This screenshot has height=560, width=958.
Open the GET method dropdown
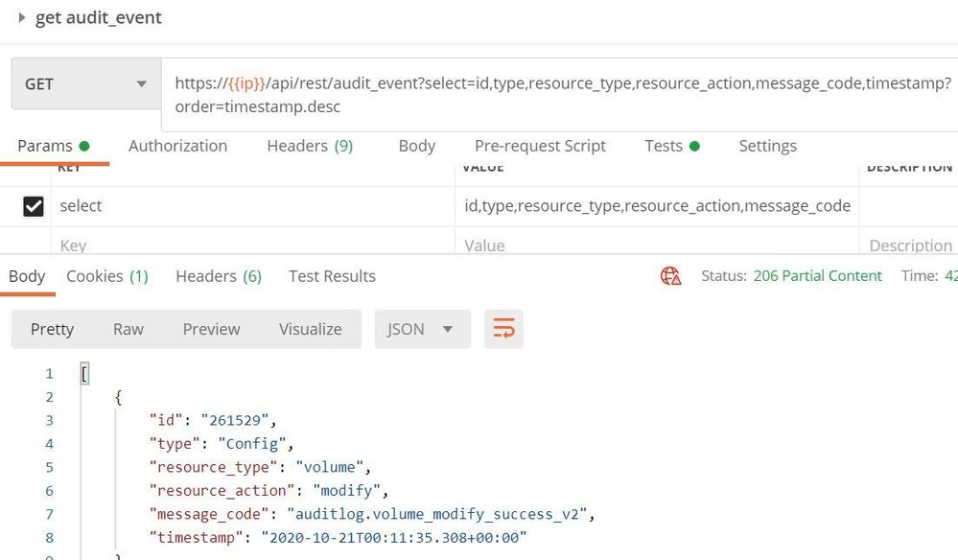tap(86, 83)
